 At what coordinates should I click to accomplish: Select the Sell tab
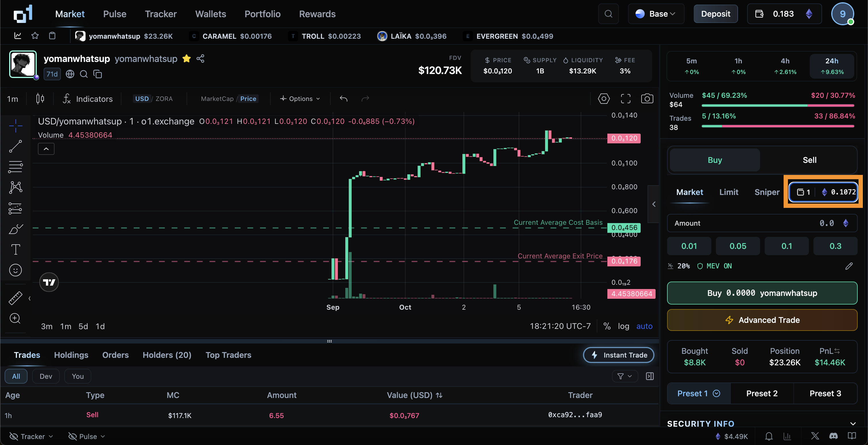click(x=809, y=160)
